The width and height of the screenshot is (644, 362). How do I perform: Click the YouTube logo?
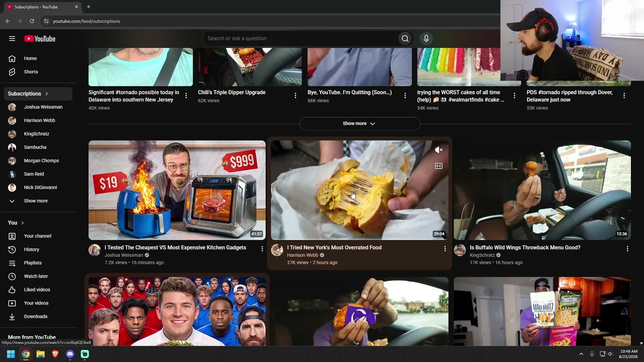click(x=40, y=39)
